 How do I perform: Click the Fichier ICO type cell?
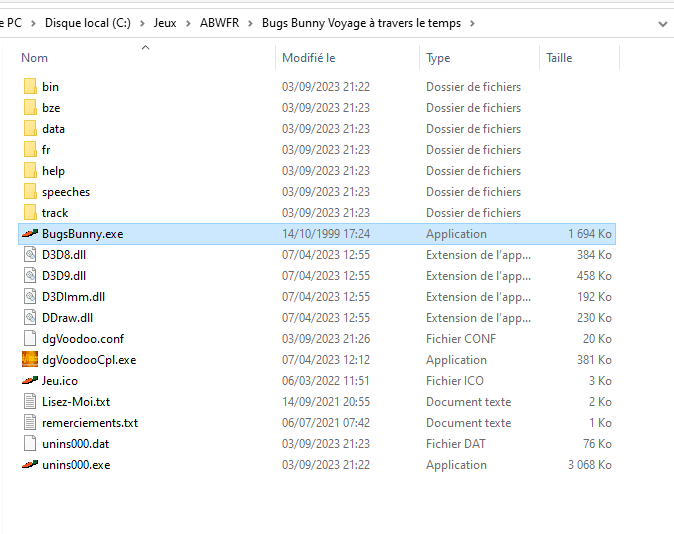click(x=455, y=381)
